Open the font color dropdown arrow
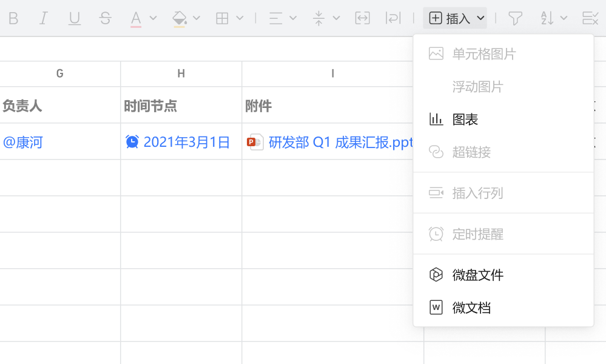Viewport: 606px width, 364px height. pyautogui.click(x=153, y=18)
